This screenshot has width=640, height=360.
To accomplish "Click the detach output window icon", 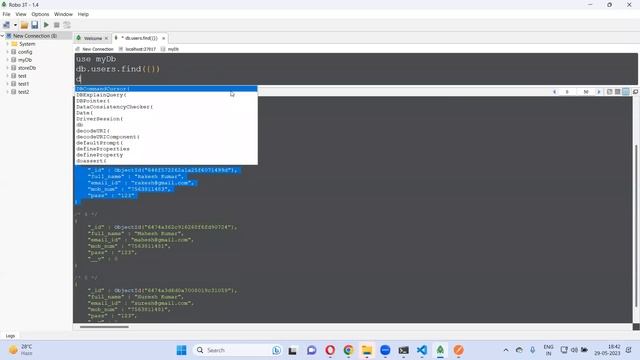I will tap(636, 92).
